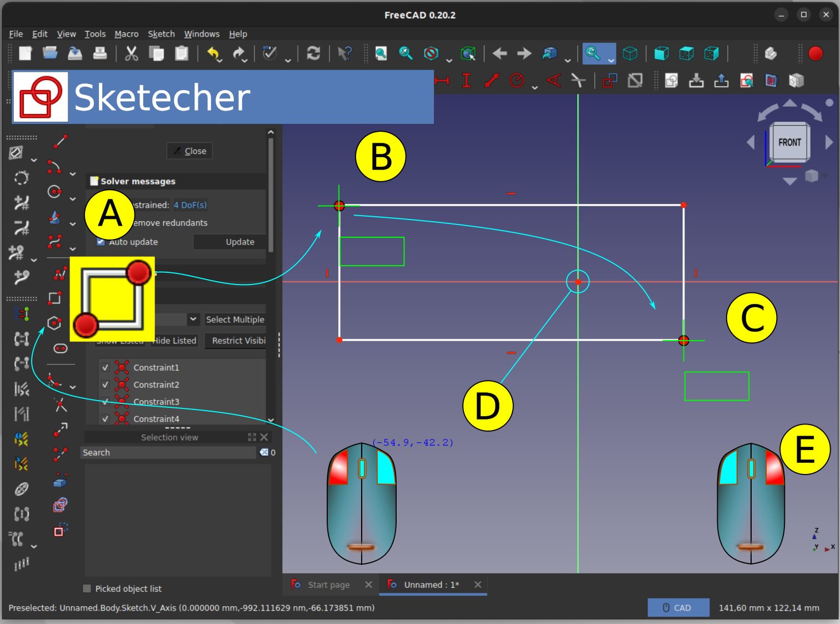Select the External geometry tool
The height and width of the screenshot is (624, 840).
click(60, 480)
